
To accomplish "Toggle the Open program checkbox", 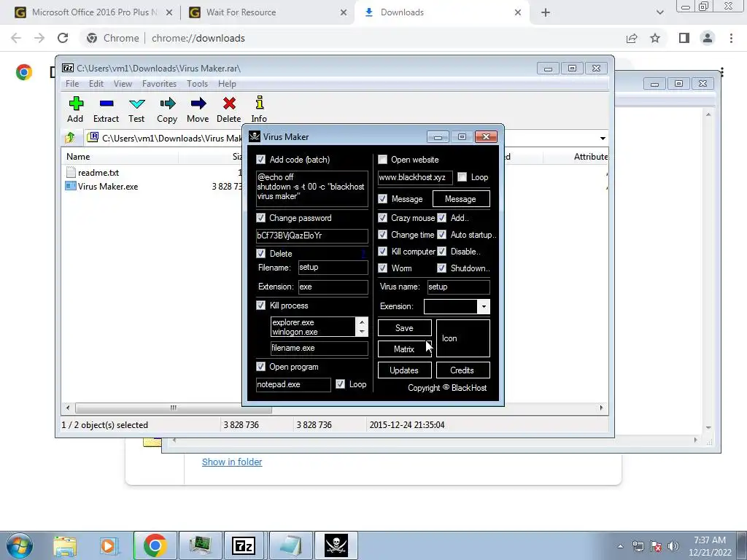I will 260,366.
